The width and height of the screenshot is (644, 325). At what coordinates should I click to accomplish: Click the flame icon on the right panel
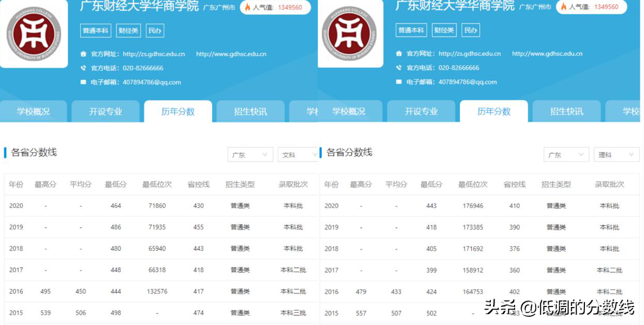click(x=564, y=7)
